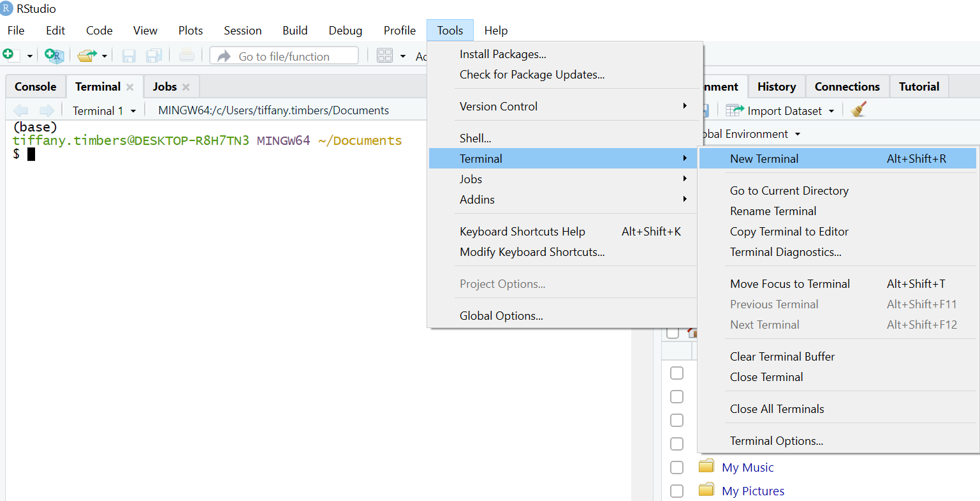This screenshot has width=980, height=501.
Task: Choose Global Options from Tools menu
Action: click(x=501, y=316)
